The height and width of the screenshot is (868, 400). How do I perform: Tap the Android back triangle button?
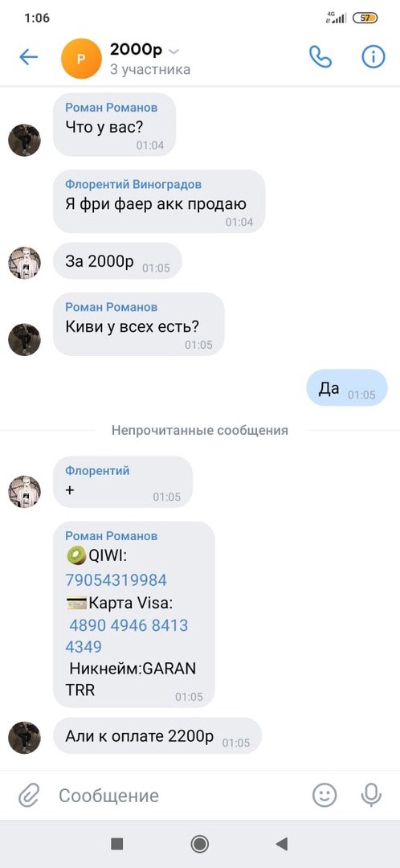point(282,844)
